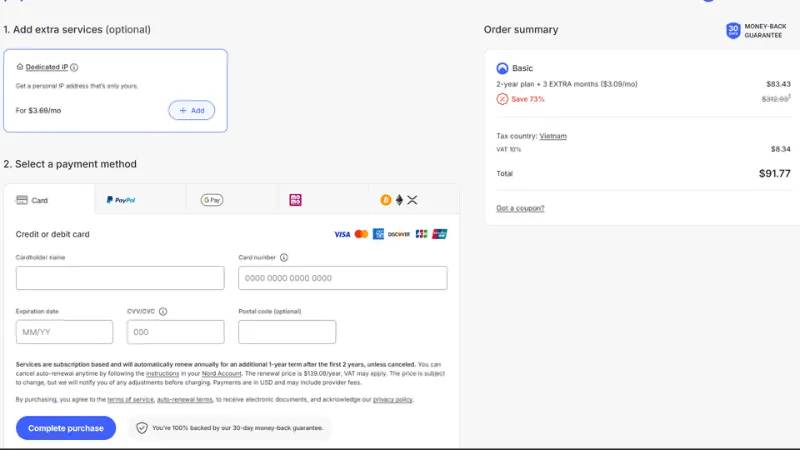The width and height of the screenshot is (800, 450).
Task: Open the terms of service link
Action: [131, 399]
